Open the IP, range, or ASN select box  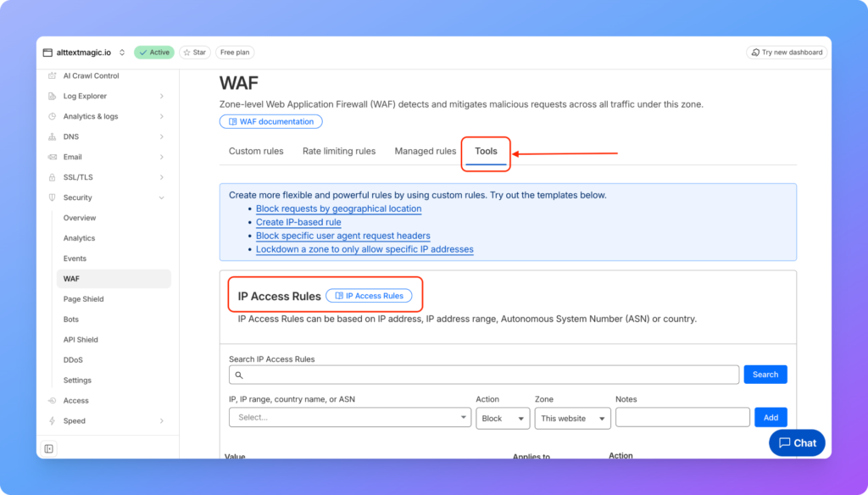coord(349,418)
